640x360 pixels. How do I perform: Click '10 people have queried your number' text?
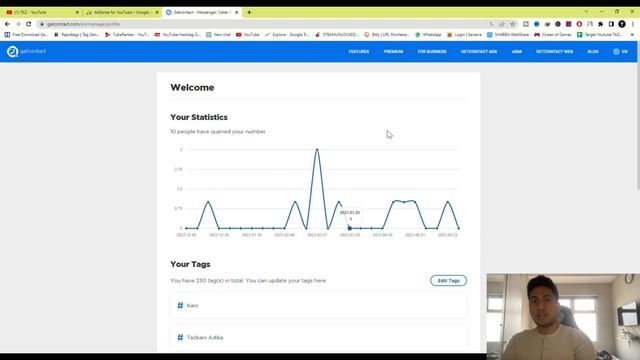click(x=218, y=131)
